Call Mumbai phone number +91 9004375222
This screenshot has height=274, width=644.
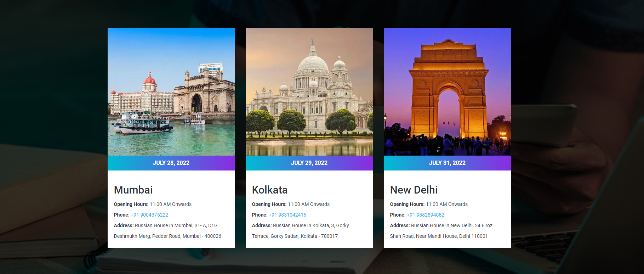click(149, 215)
